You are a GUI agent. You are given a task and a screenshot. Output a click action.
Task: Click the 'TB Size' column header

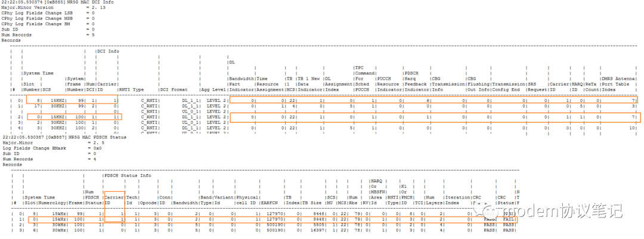[312, 203]
